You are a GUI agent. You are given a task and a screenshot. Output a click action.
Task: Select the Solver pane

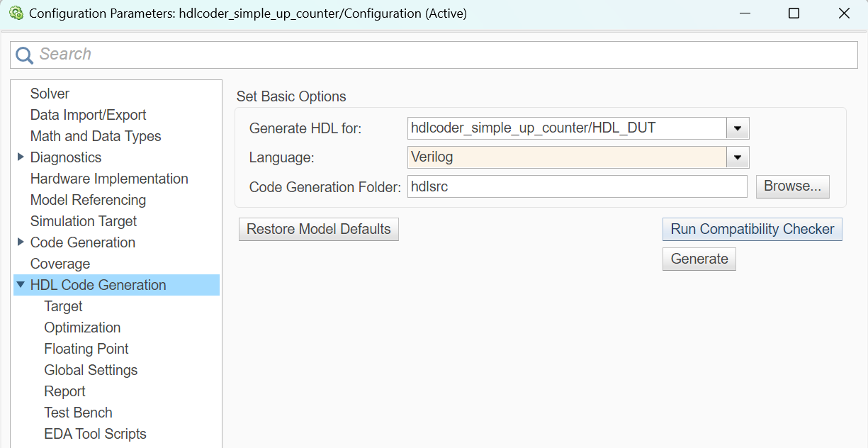[49, 93]
